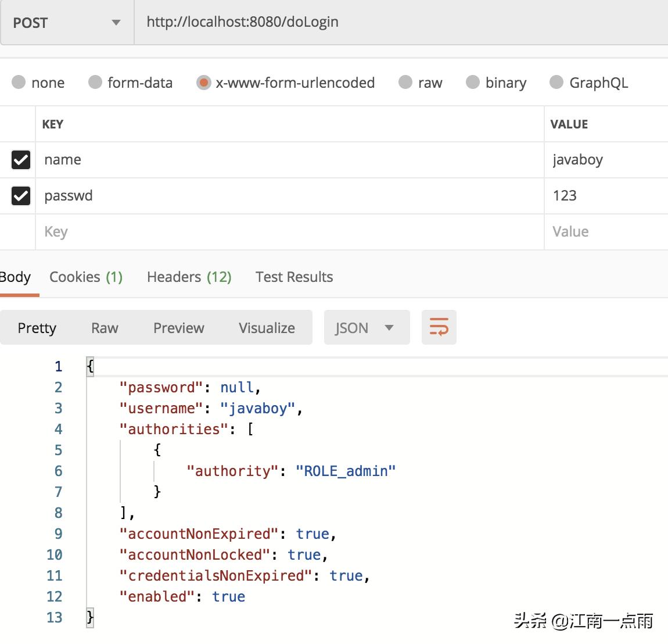This screenshot has width=668, height=644.
Task: Open the Cookies (1) tab
Action: click(86, 277)
